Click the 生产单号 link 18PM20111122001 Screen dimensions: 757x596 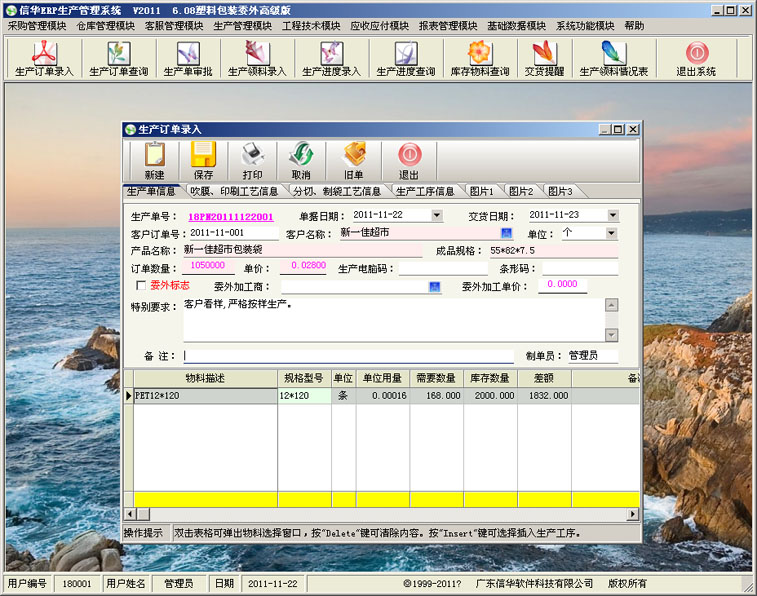(231, 217)
